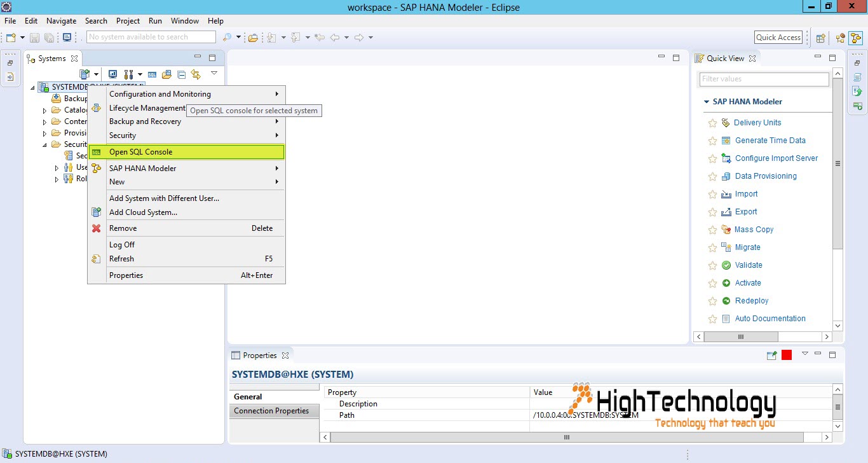Click the search magnifier toolbar icon
The height and width of the screenshot is (463, 868).
[227, 38]
